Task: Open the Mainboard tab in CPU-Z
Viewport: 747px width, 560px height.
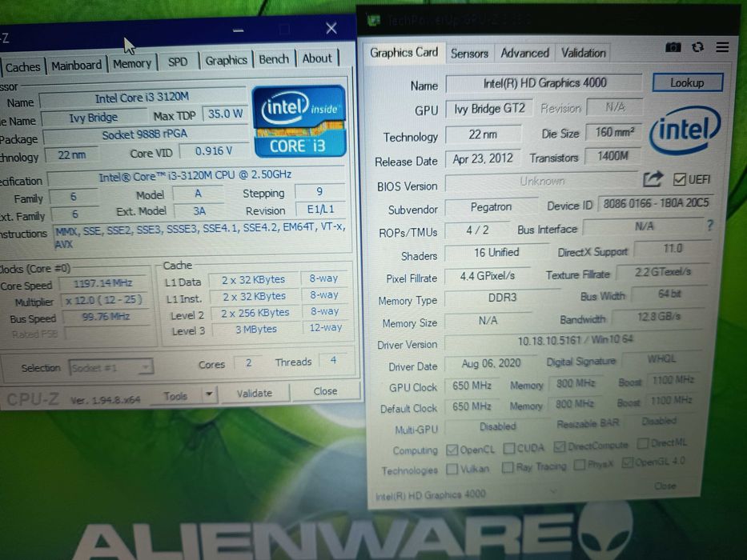Action: pyautogui.click(x=76, y=66)
